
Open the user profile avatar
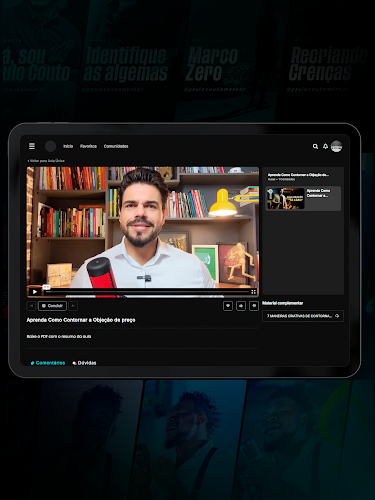tap(336, 146)
